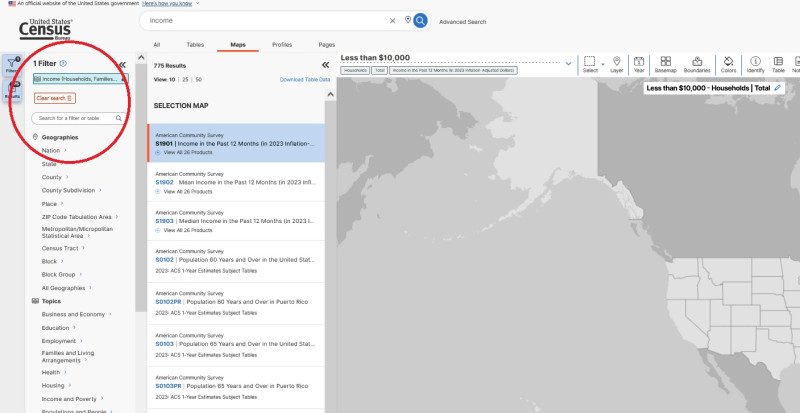Expand the All Geographies filter
The image size is (800, 413).
pyautogui.click(x=90, y=287)
